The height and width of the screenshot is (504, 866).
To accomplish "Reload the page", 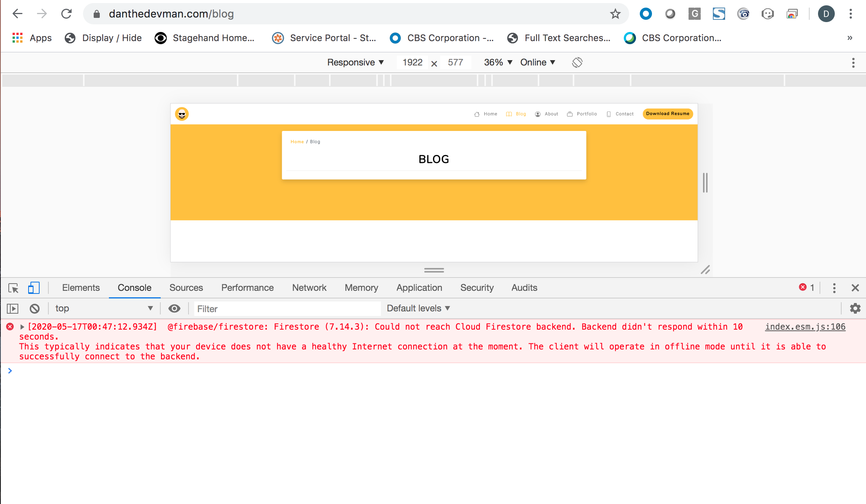I will [66, 14].
